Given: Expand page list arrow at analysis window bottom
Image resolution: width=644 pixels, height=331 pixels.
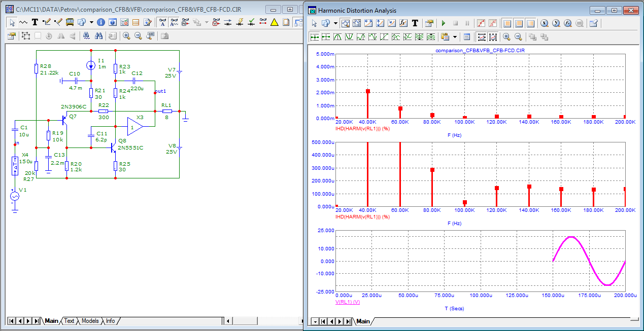Looking at the screenshot, I should pos(315,321).
